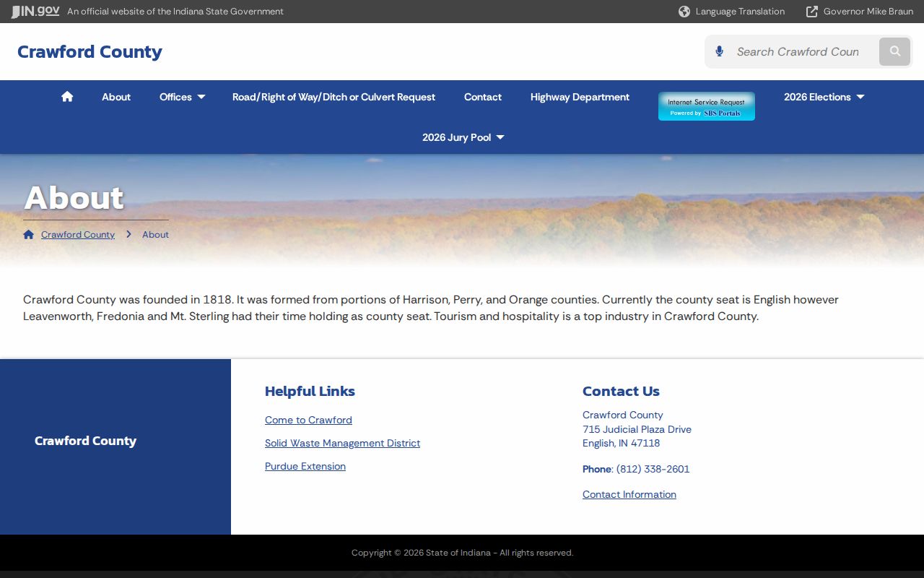The height and width of the screenshot is (578, 924).
Task: Click the Crawford County site title
Action: (90, 52)
